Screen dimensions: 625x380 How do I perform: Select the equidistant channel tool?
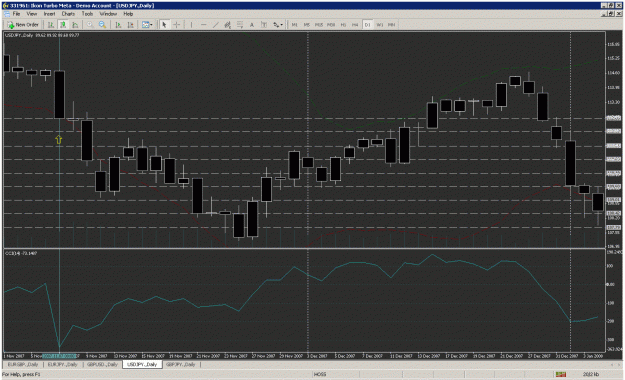[x=228, y=25]
